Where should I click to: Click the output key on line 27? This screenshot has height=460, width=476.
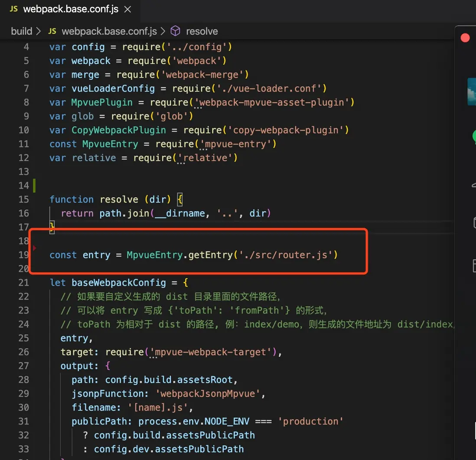(x=77, y=366)
